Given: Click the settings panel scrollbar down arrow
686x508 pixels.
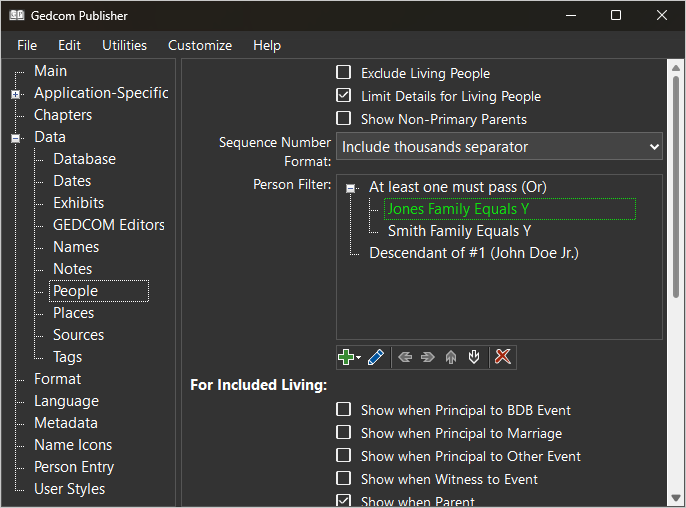Looking at the screenshot, I should coord(676,498).
